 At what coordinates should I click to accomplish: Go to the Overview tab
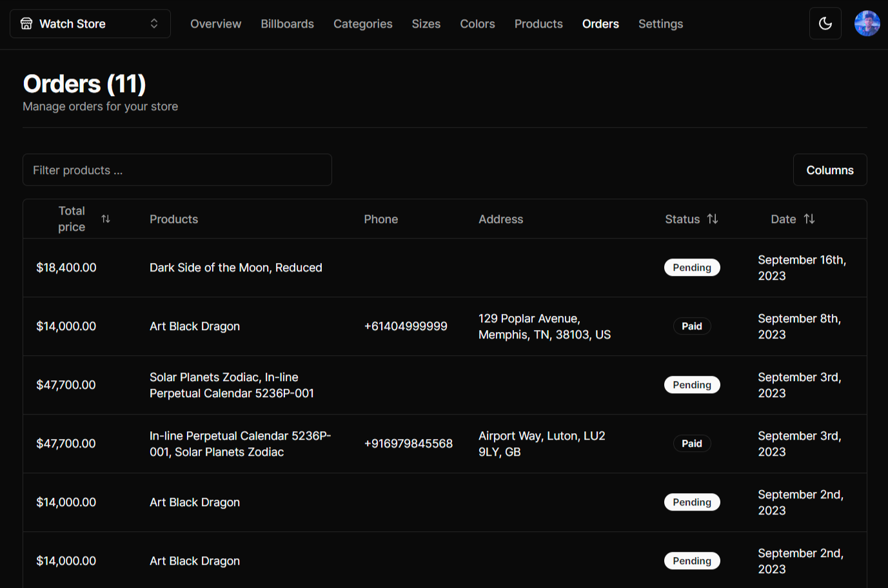[215, 24]
